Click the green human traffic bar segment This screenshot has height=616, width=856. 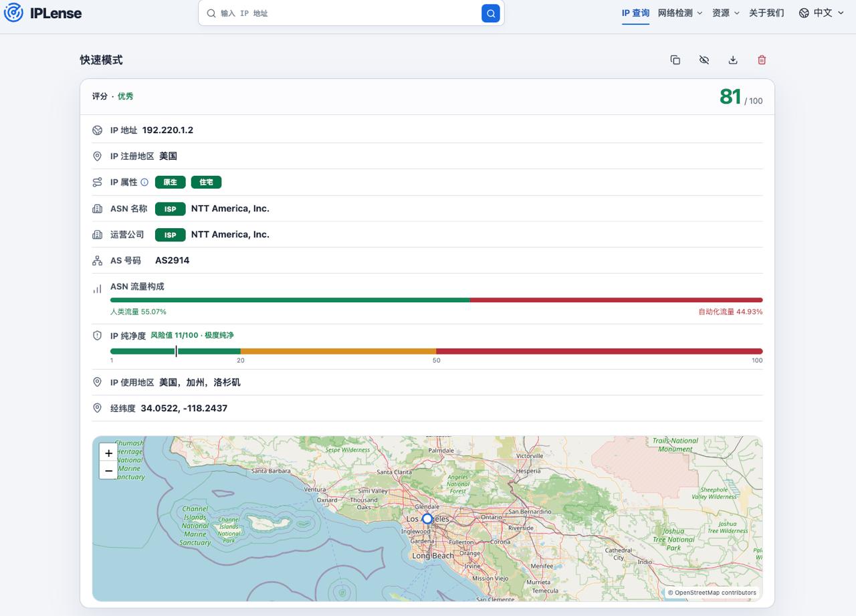(290, 300)
